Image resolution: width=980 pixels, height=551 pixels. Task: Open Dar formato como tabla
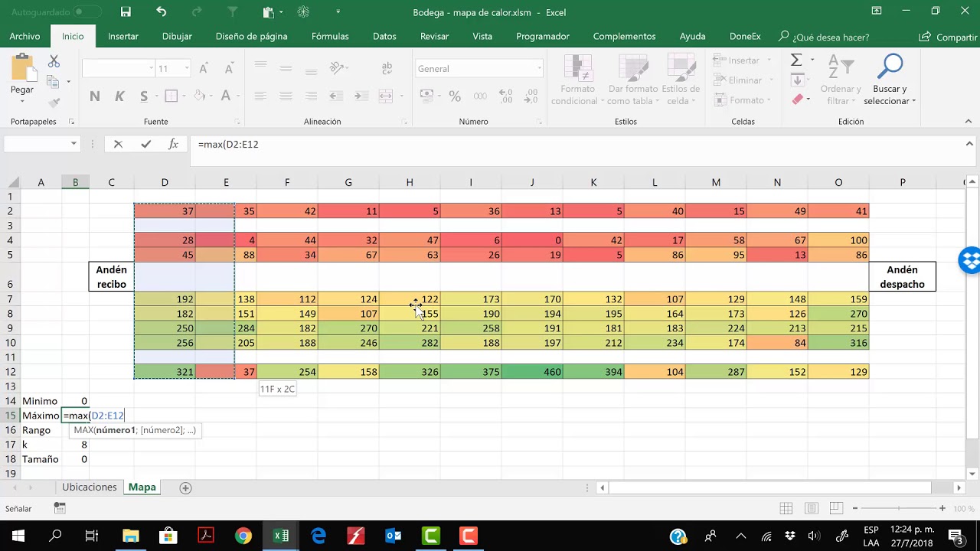pos(633,80)
